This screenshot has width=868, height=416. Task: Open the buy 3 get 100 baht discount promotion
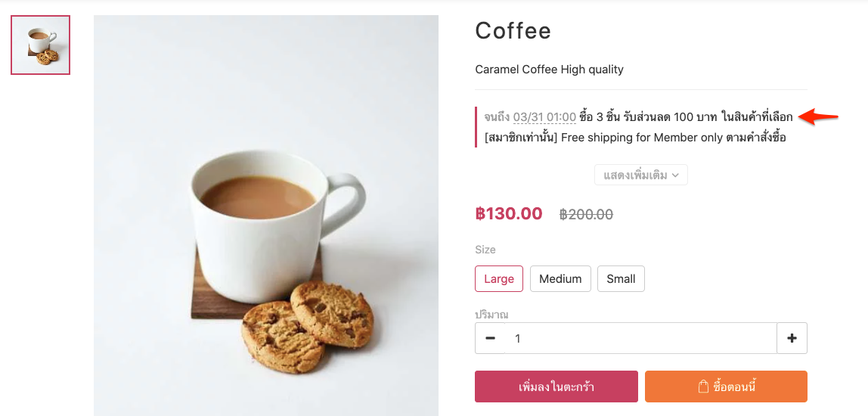point(685,117)
